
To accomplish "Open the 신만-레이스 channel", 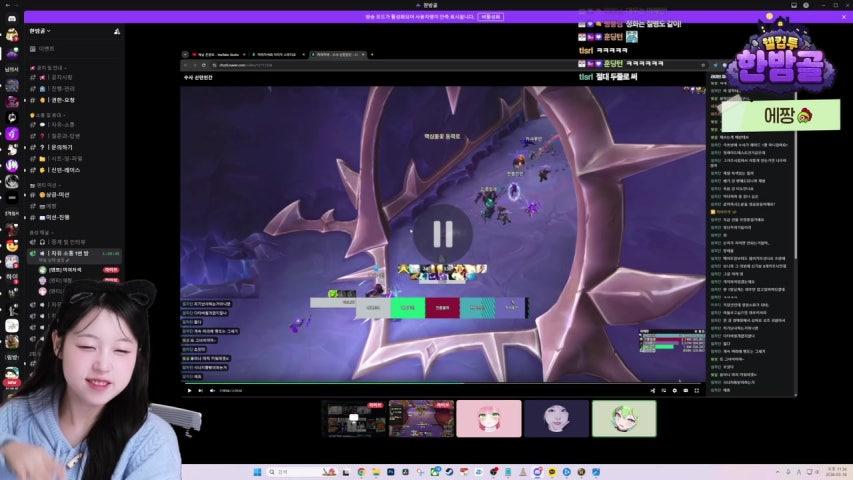I will point(65,170).
